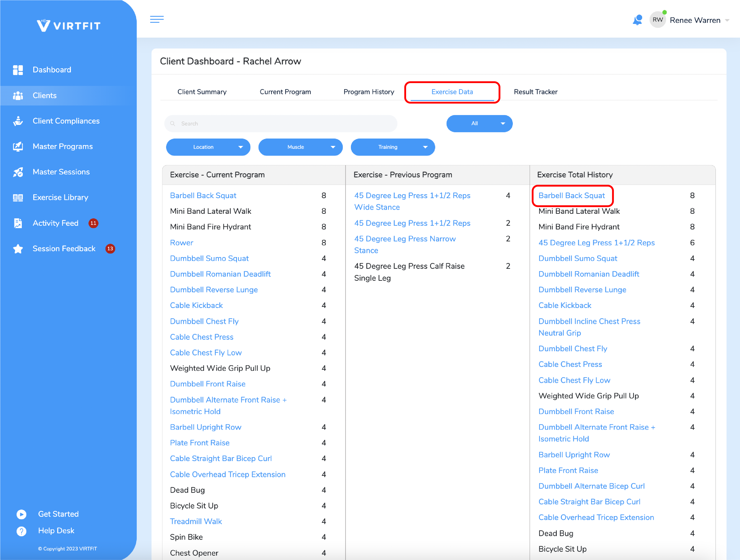Open Dumbbell Incline Chest Press Neutral Grip
The height and width of the screenshot is (560, 740).
pos(589,327)
